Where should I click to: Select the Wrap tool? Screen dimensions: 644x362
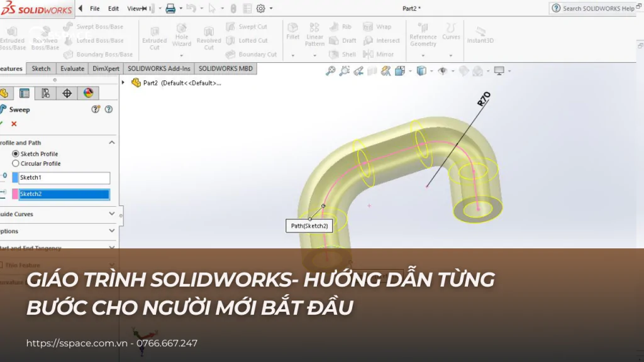click(377, 26)
